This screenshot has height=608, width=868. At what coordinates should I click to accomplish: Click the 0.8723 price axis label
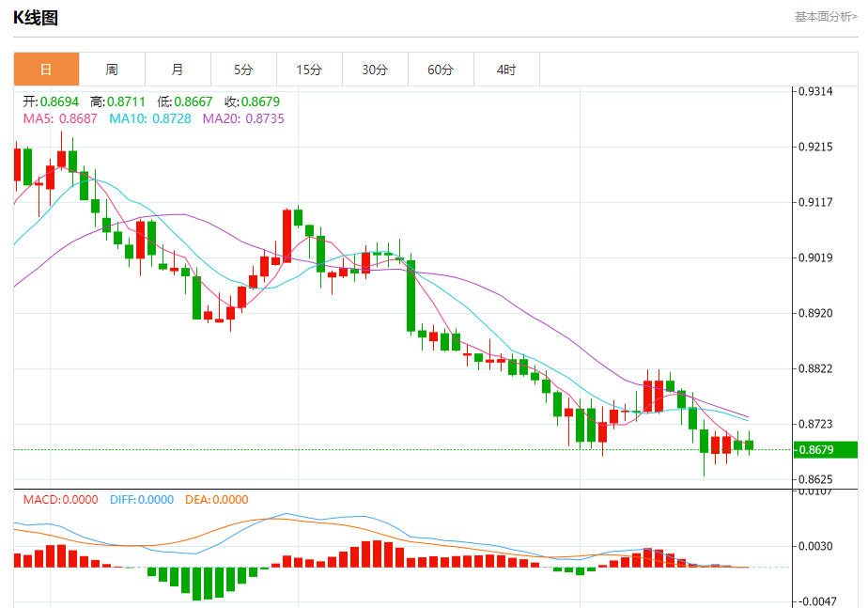click(815, 424)
